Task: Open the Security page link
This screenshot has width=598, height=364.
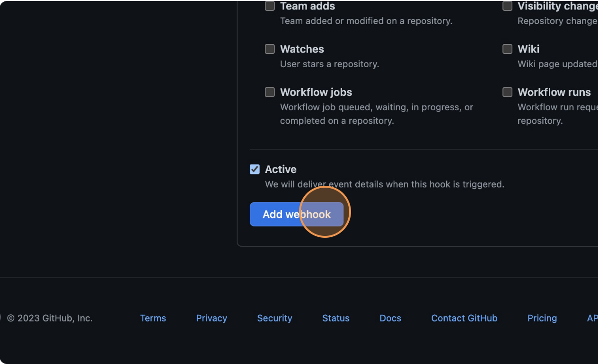Action: point(274,318)
